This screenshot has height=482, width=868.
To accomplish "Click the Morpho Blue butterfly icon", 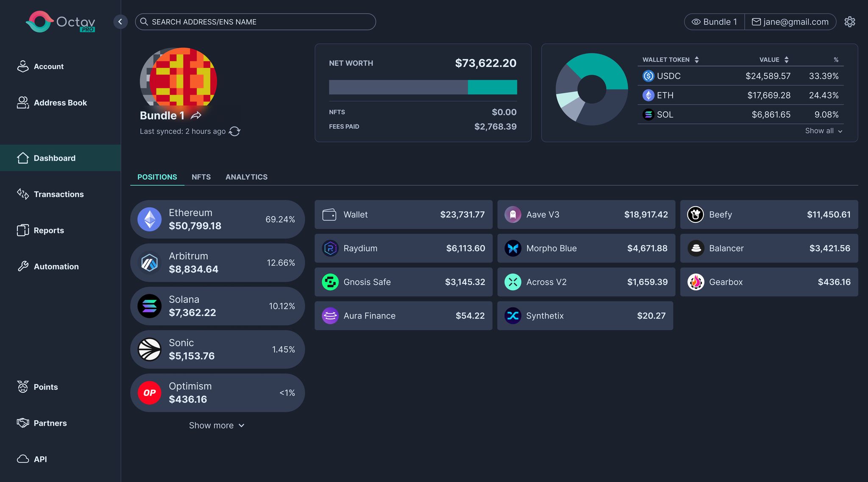I will 513,248.
